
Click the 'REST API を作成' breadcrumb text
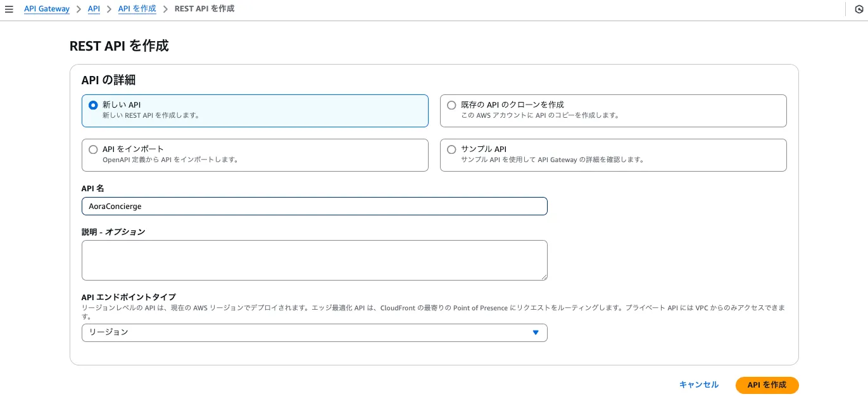coord(204,9)
